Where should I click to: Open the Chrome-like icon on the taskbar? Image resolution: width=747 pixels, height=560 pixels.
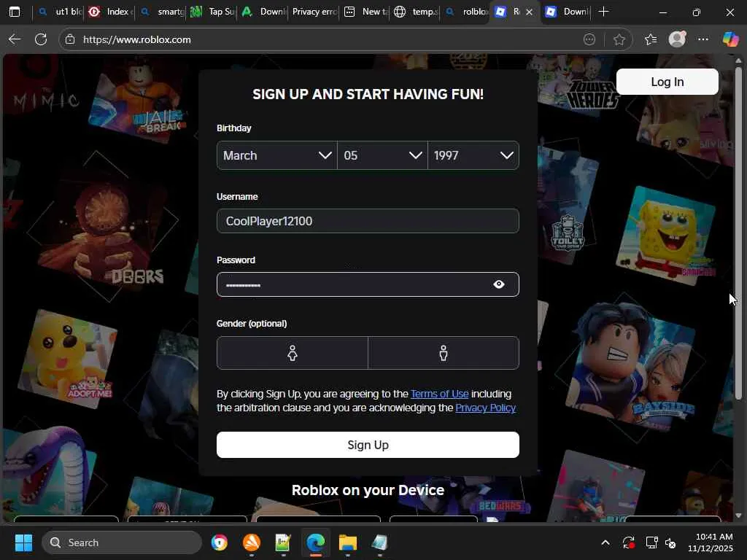(219, 542)
